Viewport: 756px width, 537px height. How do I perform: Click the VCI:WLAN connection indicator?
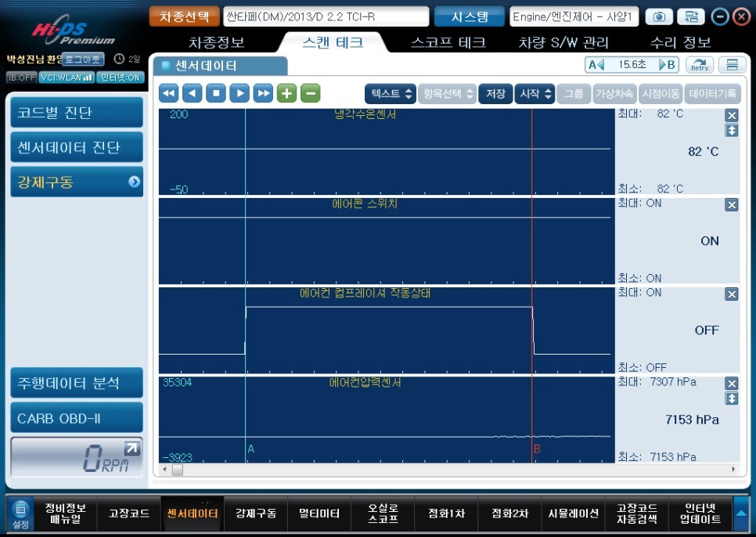(x=67, y=77)
